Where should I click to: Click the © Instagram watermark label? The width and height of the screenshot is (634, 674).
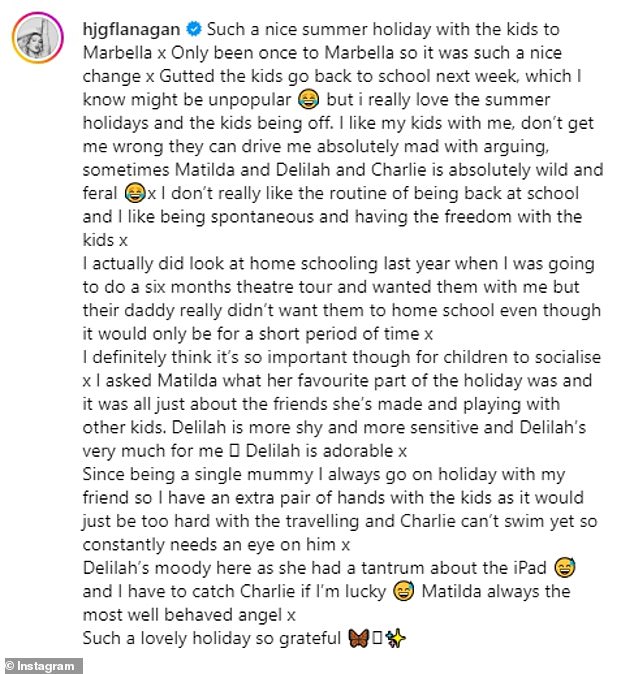point(42,664)
